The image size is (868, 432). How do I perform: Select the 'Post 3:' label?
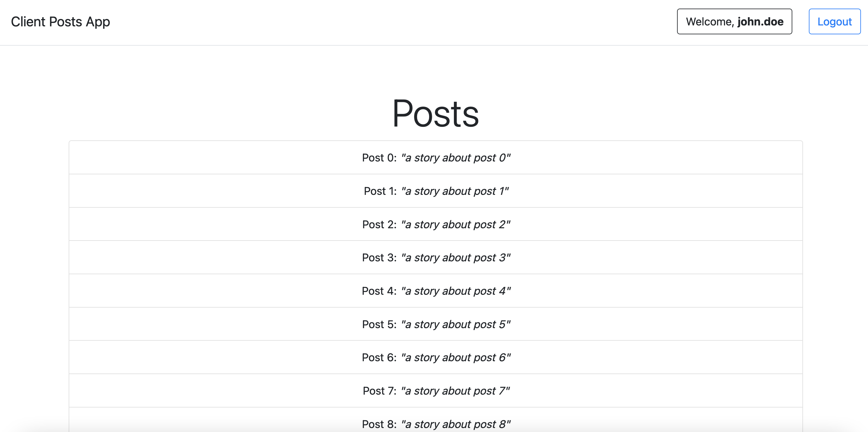(379, 257)
